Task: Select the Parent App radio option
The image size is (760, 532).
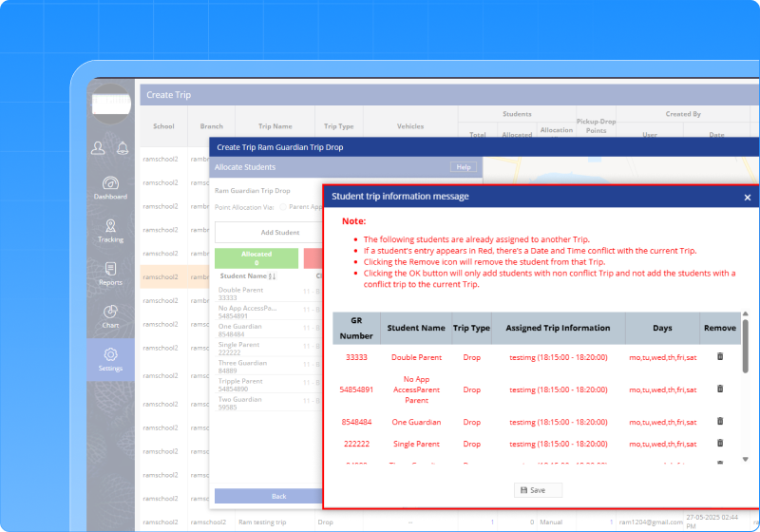Action: 282,206
